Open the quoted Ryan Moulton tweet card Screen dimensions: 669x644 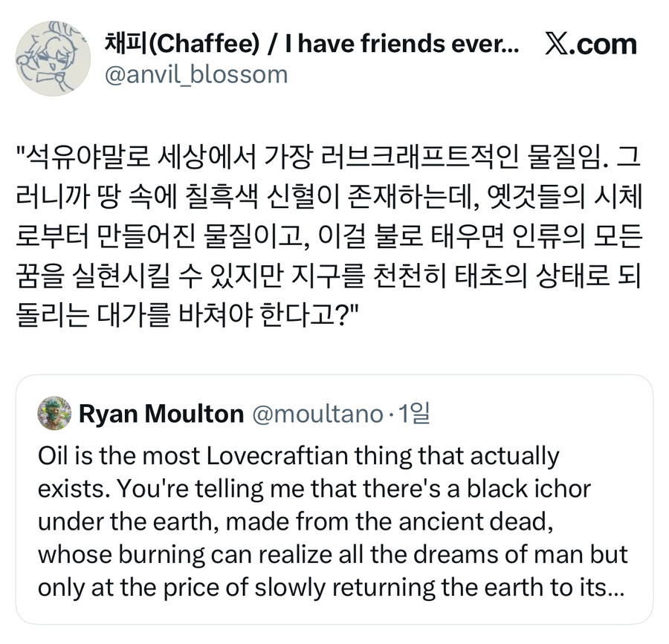pyautogui.click(x=334, y=498)
